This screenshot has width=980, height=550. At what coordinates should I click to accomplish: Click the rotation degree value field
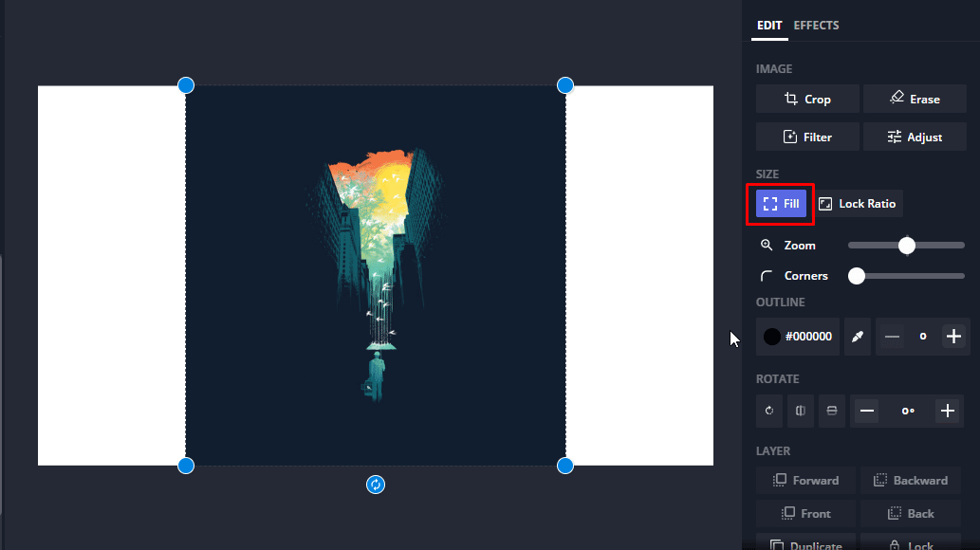[x=908, y=411]
